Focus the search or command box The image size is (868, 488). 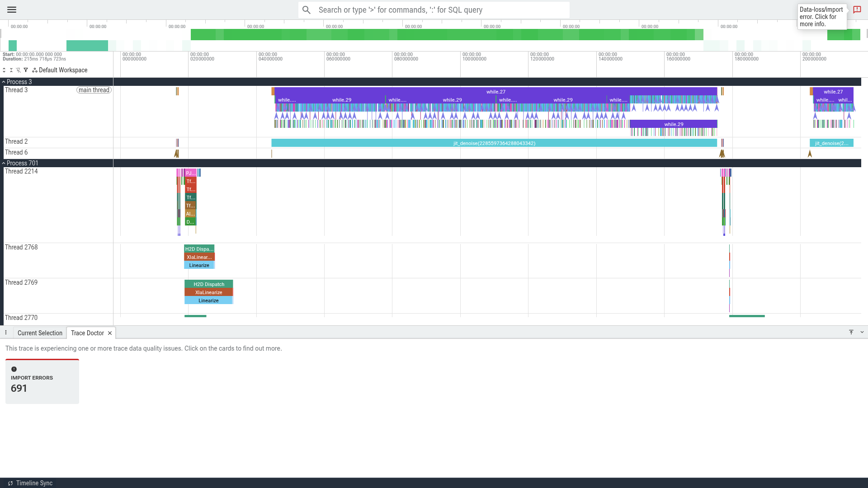click(x=434, y=10)
